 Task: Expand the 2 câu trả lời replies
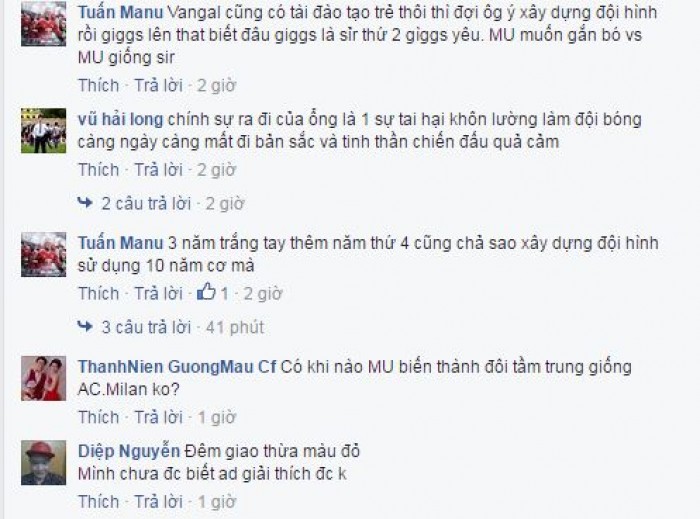(x=146, y=203)
